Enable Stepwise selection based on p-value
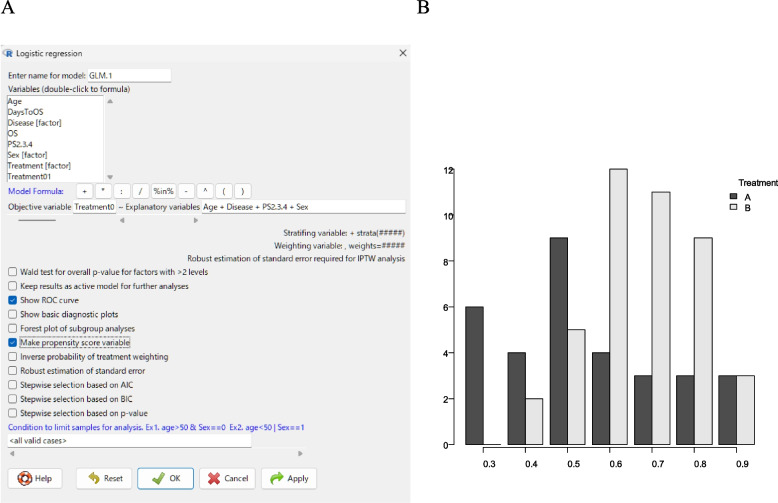Image resolution: width=778 pixels, height=503 pixels. [x=12, y=413]
